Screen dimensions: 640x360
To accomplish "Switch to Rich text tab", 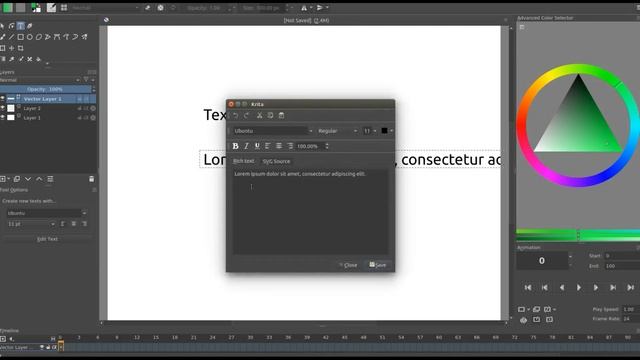I will coord(243,161).
